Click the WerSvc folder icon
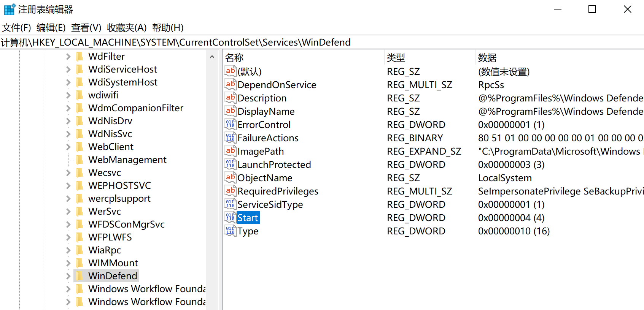This screenshot has width=644, height=310. 80,211
